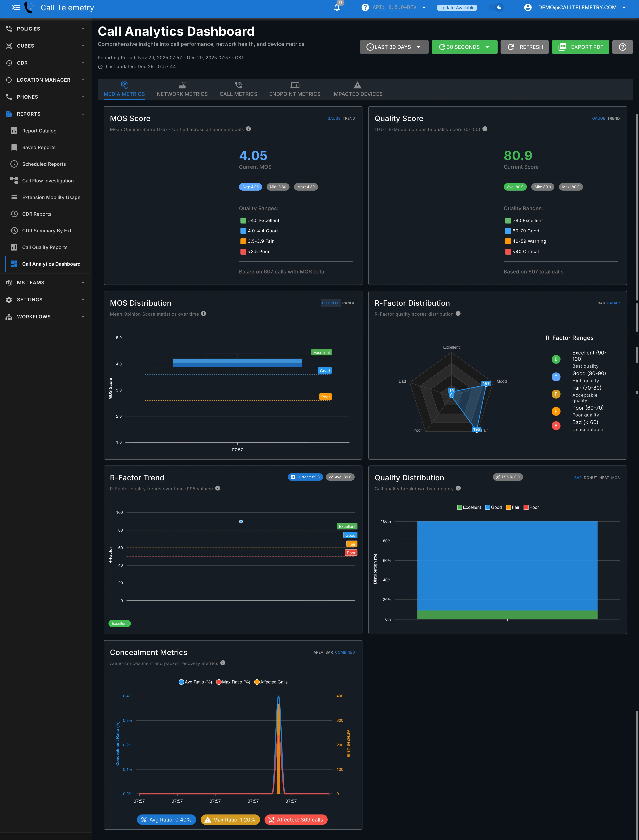
Task: Open Call Quality Reports in sidebar
Action: click(x=44, y=247)
